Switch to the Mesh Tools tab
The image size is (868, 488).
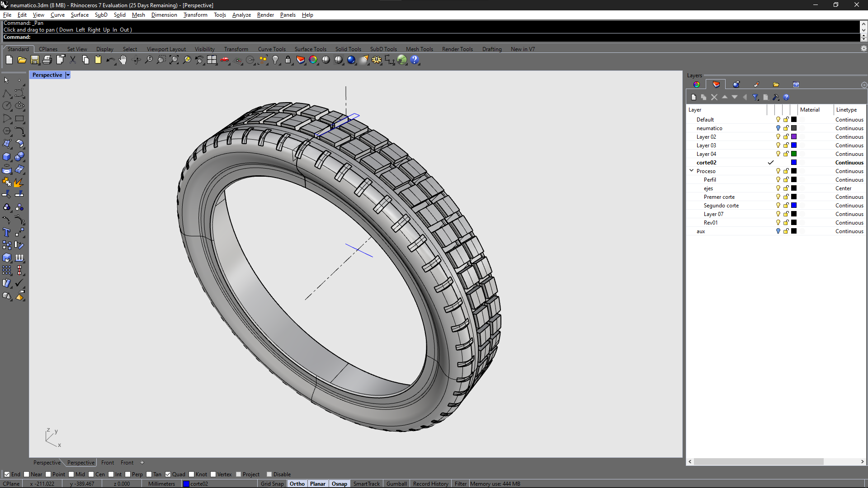coord(419,49)
